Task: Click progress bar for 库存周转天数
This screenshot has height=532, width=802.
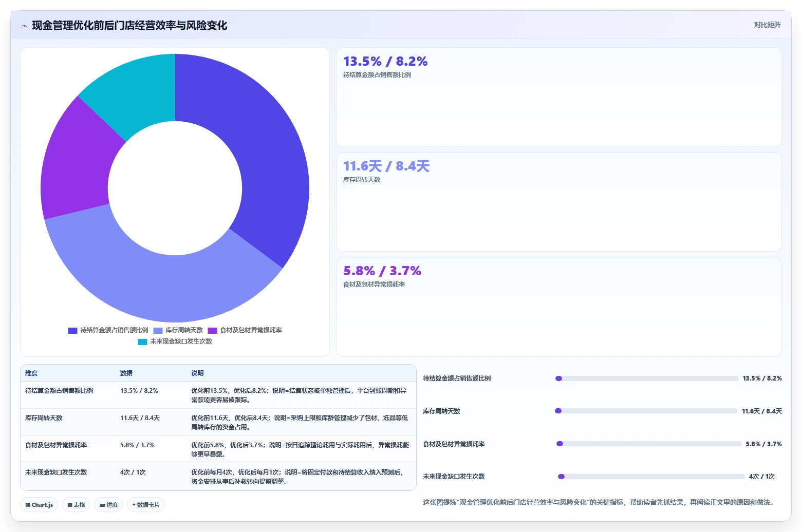Action: 646,411
